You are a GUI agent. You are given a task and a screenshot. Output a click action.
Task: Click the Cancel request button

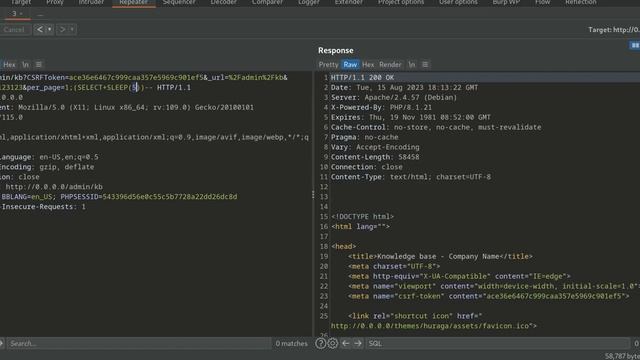14,29
